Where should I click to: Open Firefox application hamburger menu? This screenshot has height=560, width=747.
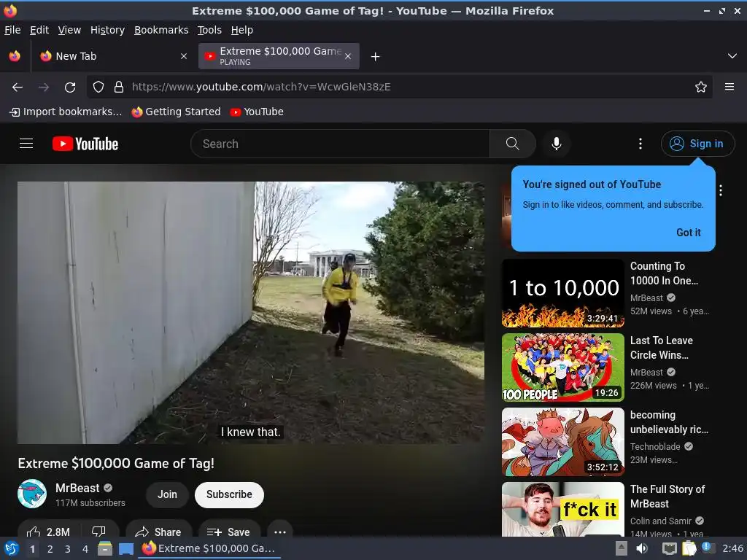pyautogui.click(x=729, y=87)
